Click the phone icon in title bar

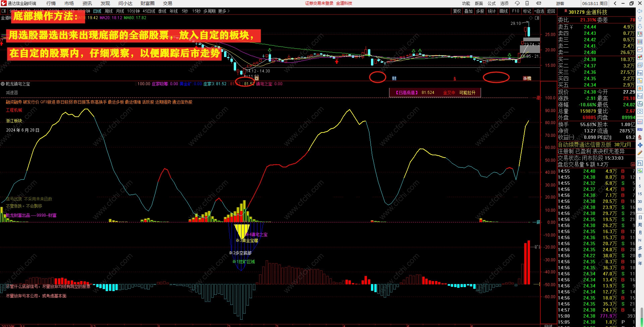pos(527,3)
